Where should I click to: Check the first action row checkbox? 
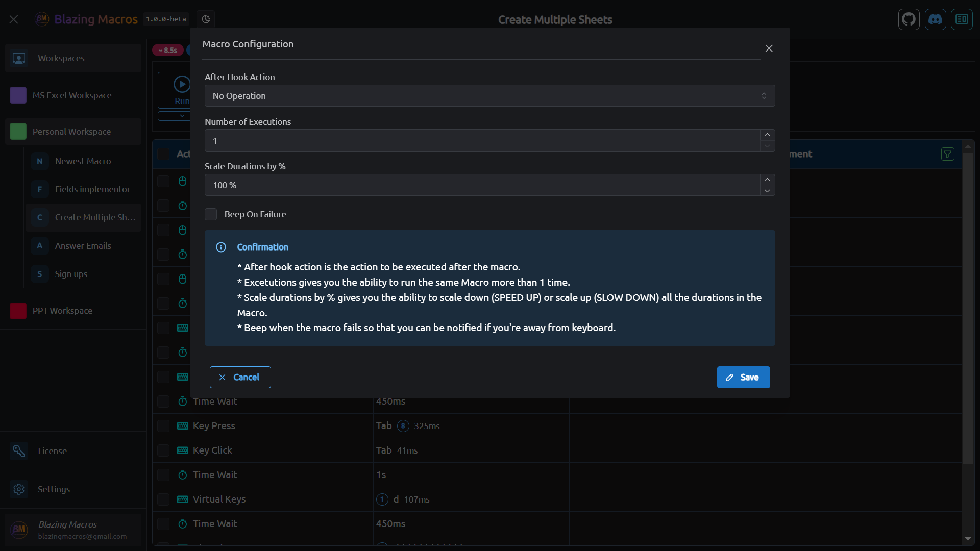click(163, 181)
